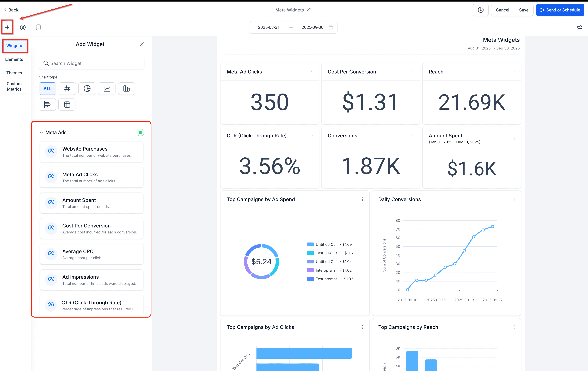Select the column bar chart type filter
Image resolution: width=588 pixels, height=371 pixels.
(126, 89)
